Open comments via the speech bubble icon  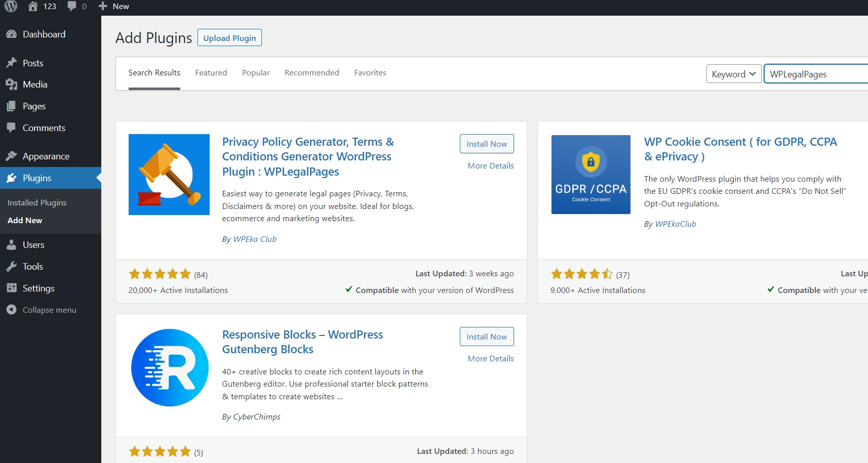pyautogui.click(x=76, y=7)
